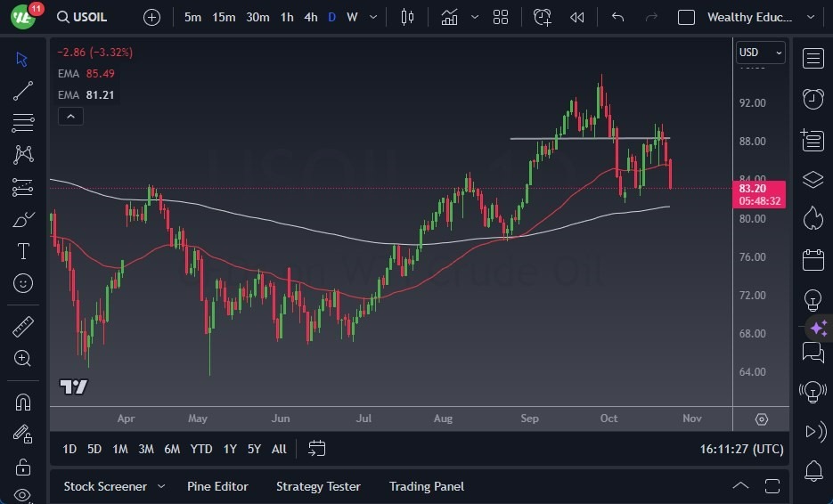
Task: Toggle the layout checkbox square in top bar
Action: pyautogui.click(x=686, y=17)
